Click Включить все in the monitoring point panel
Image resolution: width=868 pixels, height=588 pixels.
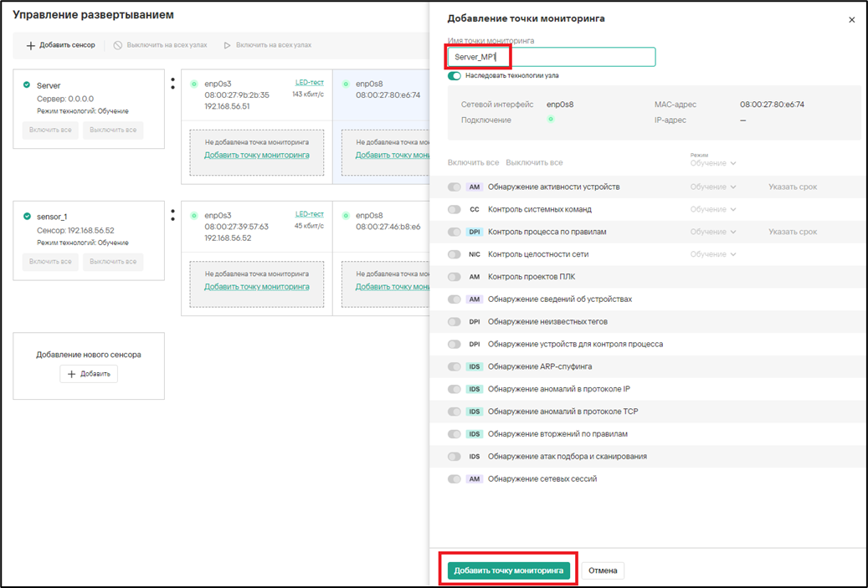coord(473,162)
